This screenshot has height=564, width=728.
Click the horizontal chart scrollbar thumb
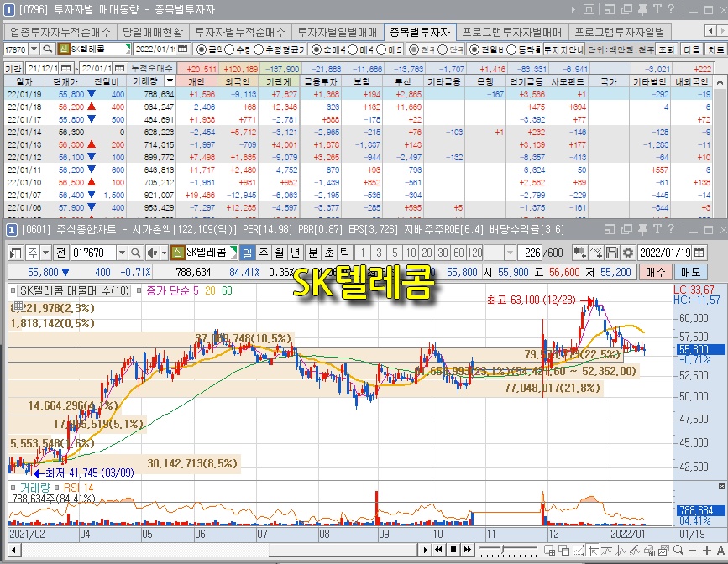click(343, 551)
